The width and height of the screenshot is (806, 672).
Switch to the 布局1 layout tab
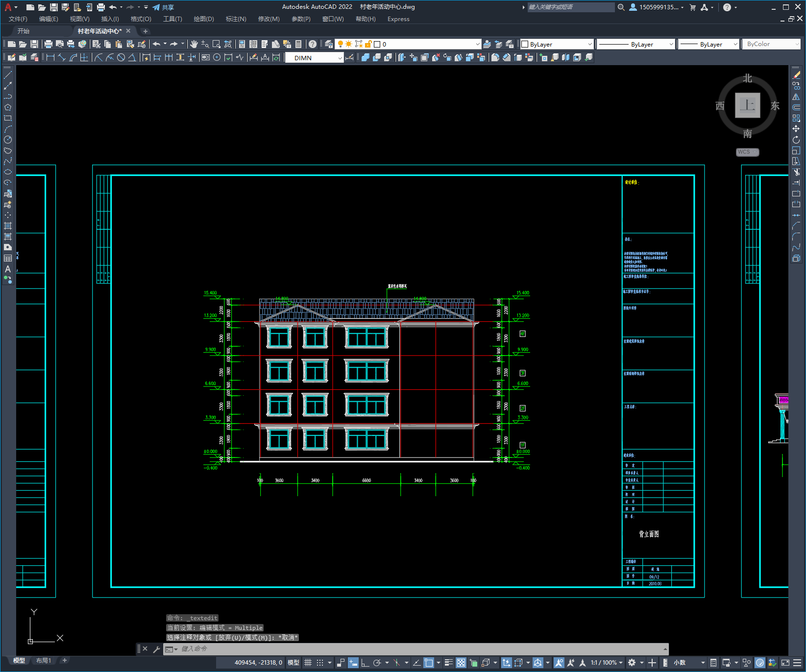[44, 661]
